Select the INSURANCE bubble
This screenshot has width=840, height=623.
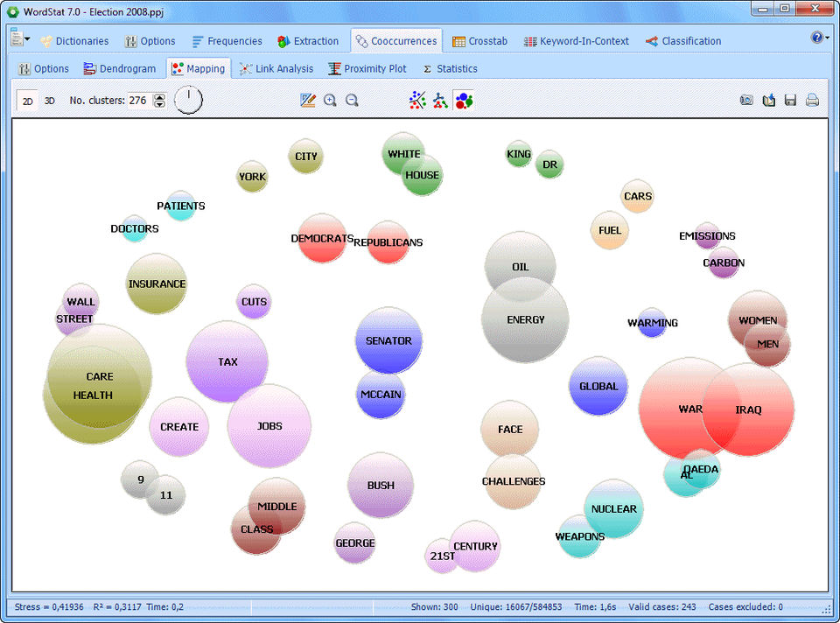tap(157, 283)
